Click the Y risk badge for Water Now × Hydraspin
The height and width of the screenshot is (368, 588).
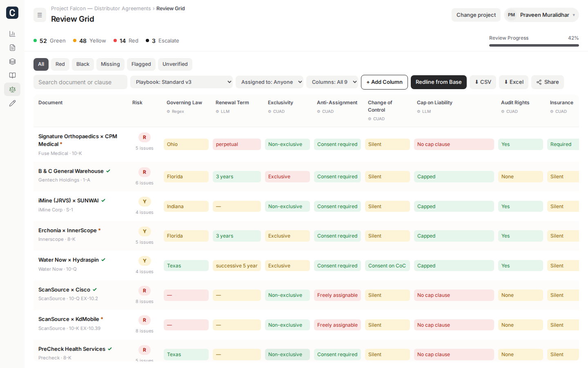pos(145,261)
